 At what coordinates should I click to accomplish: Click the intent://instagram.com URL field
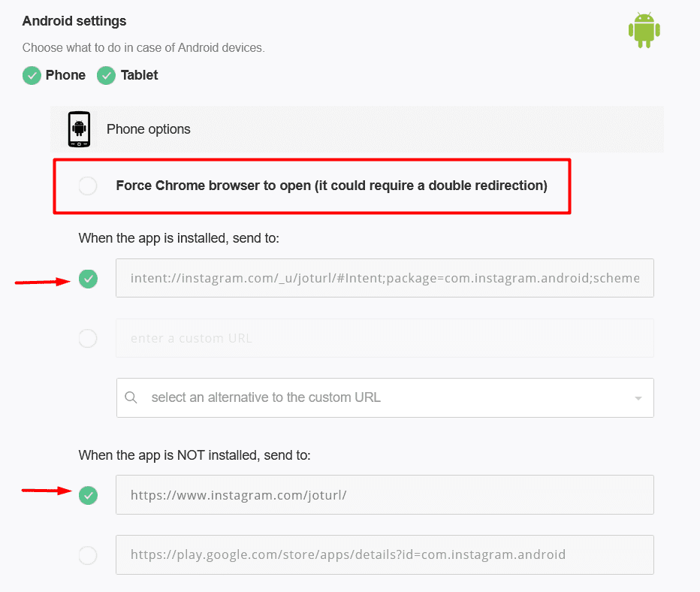(385, 278)
